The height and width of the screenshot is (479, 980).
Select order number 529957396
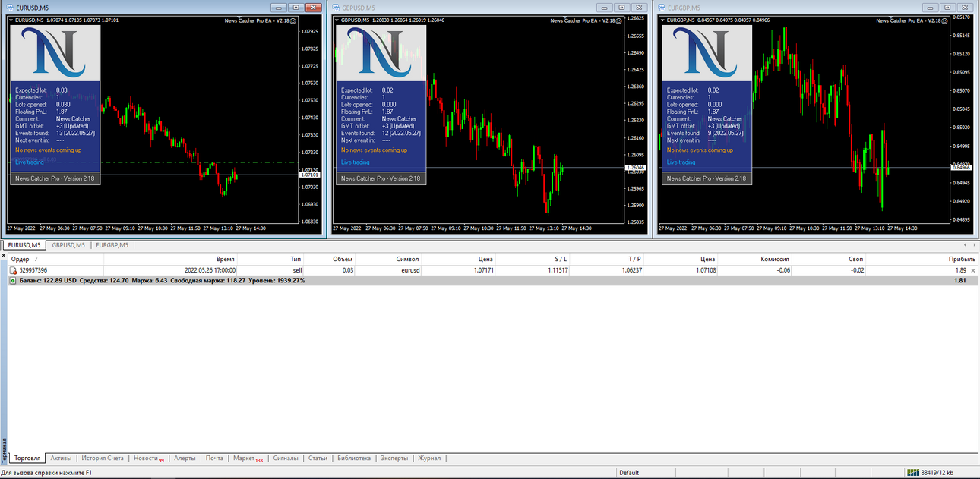coord(33,270)
